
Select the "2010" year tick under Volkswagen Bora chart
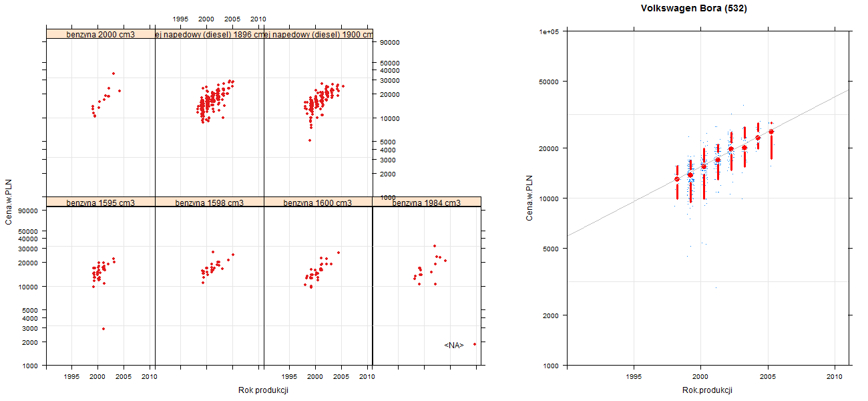tap(835, 377)
